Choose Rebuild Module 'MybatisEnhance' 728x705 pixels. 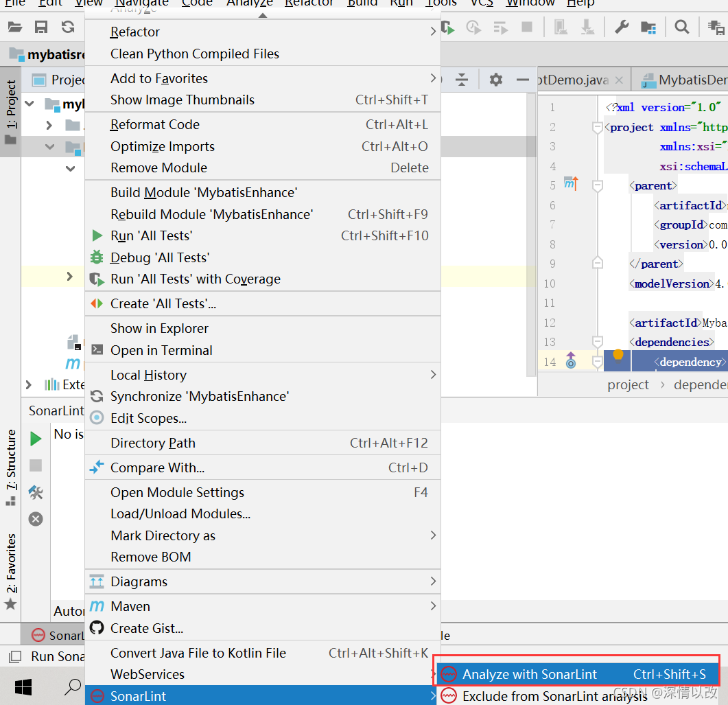click(263, 214)
